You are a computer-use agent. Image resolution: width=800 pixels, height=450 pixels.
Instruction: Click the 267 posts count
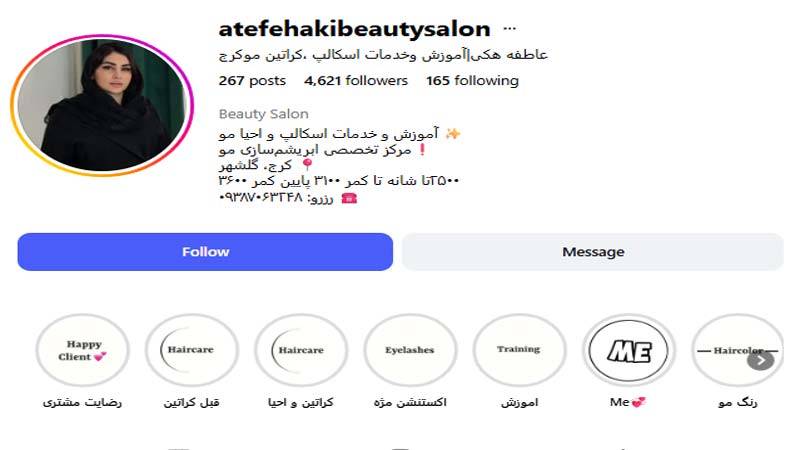[x=252, y=81]
